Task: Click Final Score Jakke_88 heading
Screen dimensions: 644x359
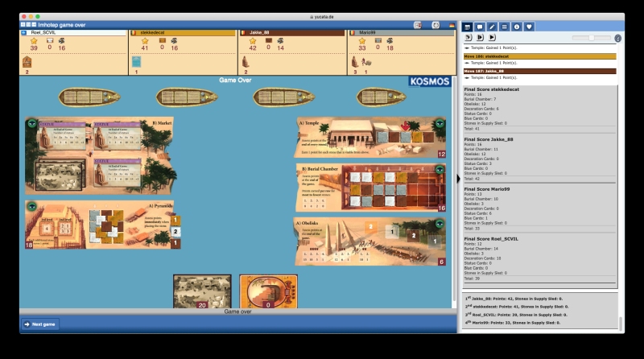Action: [x=489, y=139]
